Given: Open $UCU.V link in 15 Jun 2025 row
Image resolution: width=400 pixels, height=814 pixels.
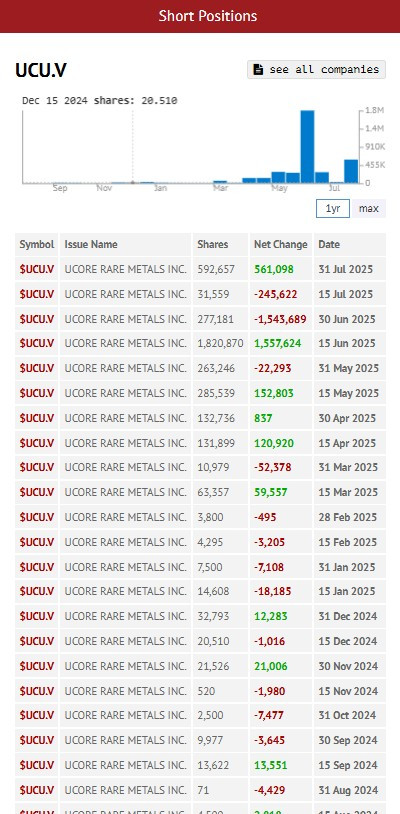Looking at the screenshot, I should 37,343.
